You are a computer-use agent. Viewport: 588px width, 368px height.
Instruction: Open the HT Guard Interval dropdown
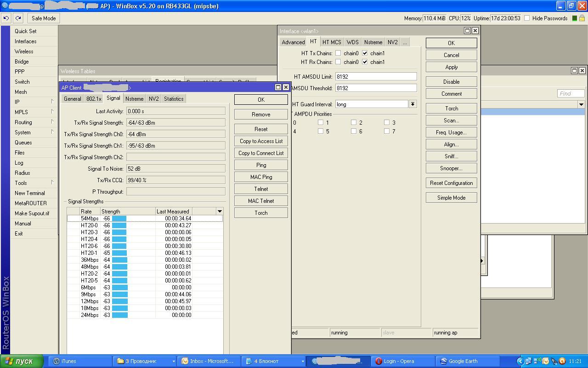pyautogui.click(x=412, y=104)
